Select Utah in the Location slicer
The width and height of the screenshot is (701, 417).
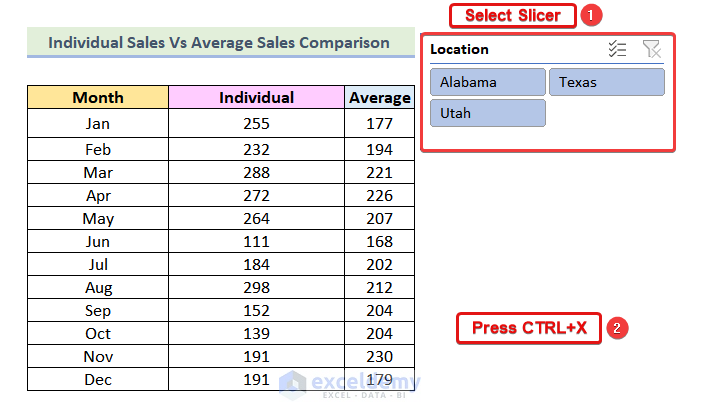pyautogui.click(x=488, y=113)
